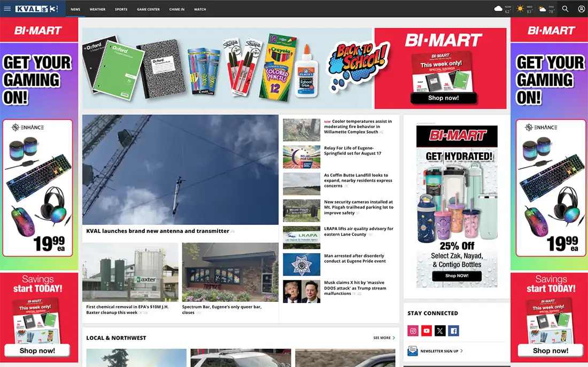Click the LRAPA logo thumbnail
The width and height of the screenshot is (588, 367).
pos(301,237)
